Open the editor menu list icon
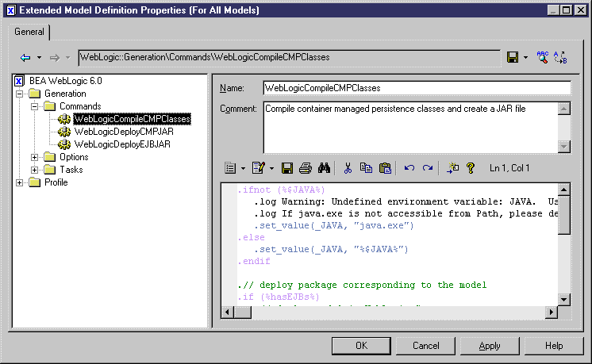This screenshot has height=364, width=592. pyautogui.click(x=230, y=168)
